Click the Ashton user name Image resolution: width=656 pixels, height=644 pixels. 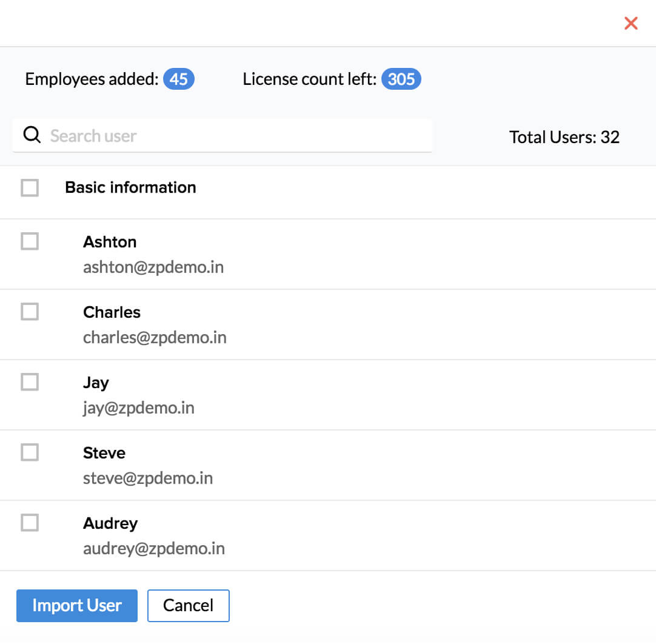110,242
